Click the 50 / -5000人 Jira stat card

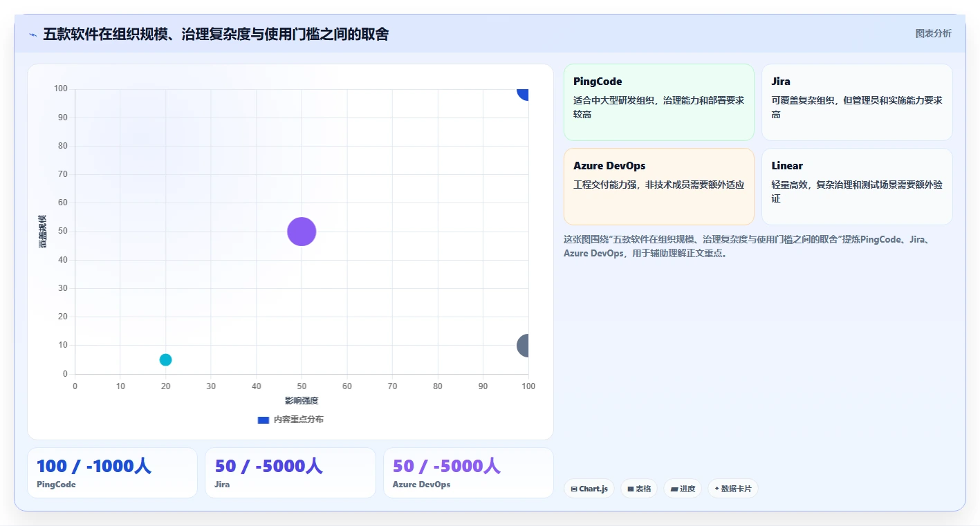pyautogui.click(x=290, y=473)
